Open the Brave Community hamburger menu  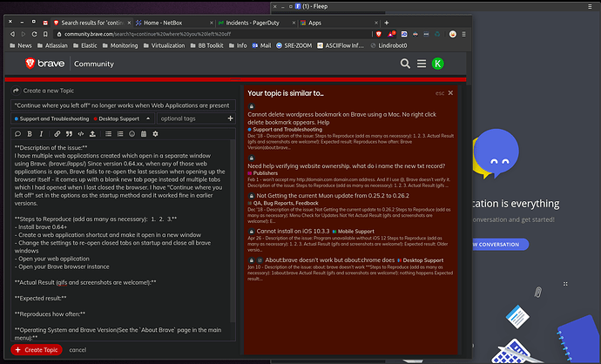[422, 64]
